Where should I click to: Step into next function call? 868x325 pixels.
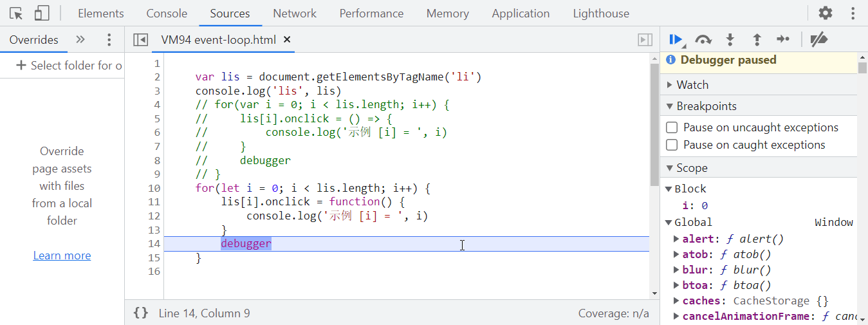click(x=730, y=40)
